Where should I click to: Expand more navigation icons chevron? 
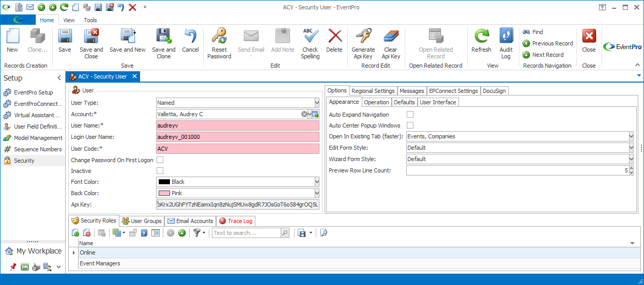click(x=58, y=267)
